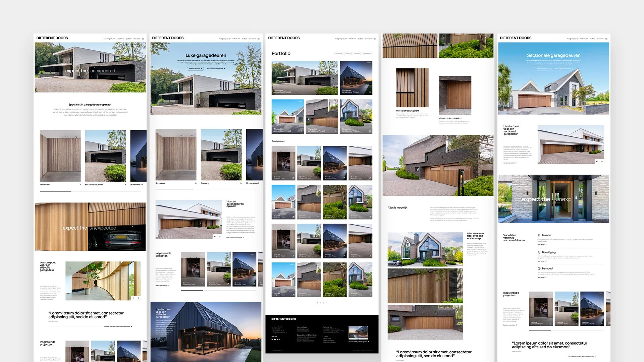Click the Beveiliging shield icon

click(x=539, y=252)
